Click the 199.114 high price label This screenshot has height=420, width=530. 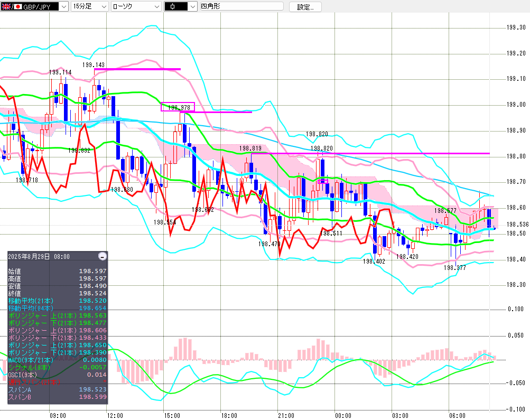(x=60, y=72)
